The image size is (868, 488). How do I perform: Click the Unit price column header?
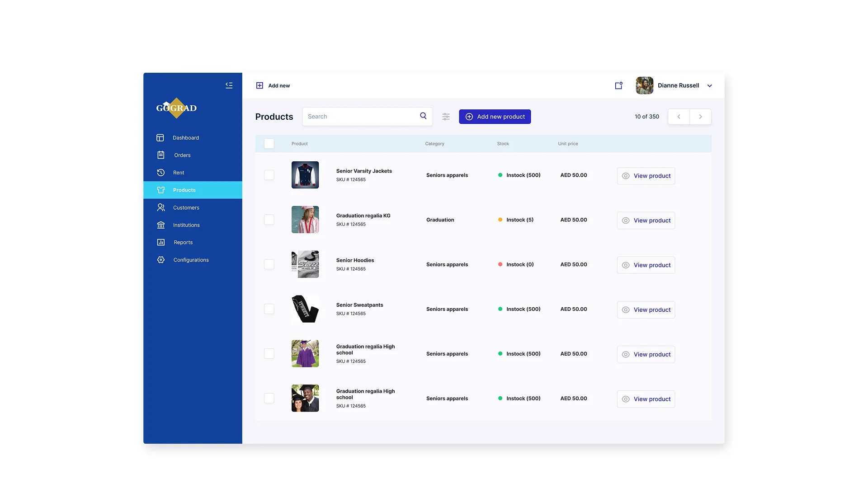[568, 144]
